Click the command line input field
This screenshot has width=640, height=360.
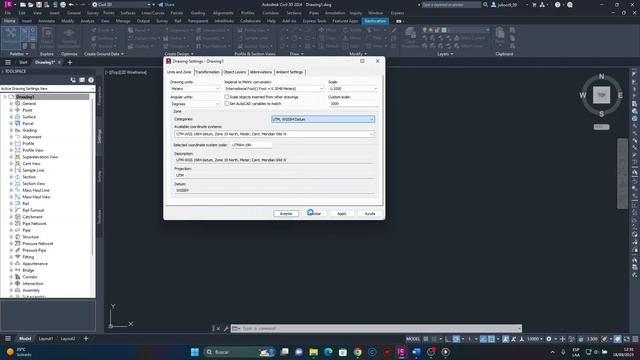tap(380, 328)
